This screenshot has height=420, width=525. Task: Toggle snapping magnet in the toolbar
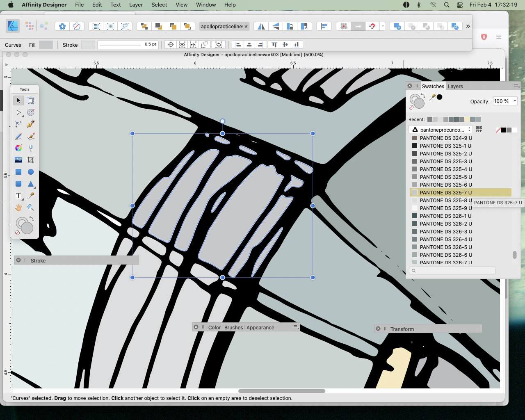coord(372,26)
